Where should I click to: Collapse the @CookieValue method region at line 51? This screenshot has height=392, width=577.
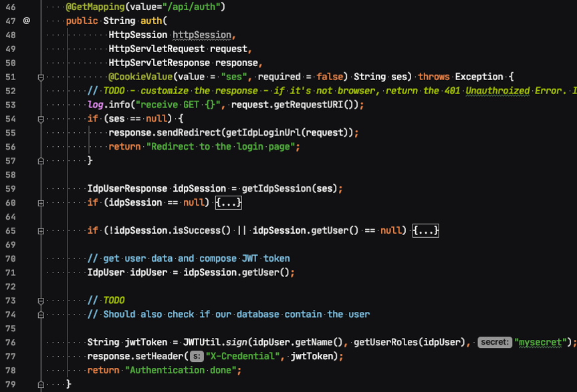pyautogui.click(x=40, y=77)
